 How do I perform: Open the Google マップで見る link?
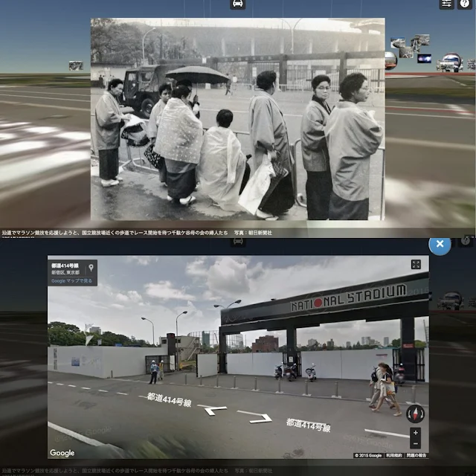(x=71, y=281)
